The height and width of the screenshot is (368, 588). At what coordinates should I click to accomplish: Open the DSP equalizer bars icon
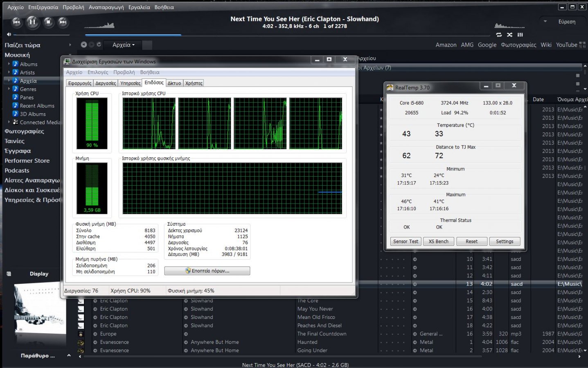pyautogui.click(x=520, y=35)
